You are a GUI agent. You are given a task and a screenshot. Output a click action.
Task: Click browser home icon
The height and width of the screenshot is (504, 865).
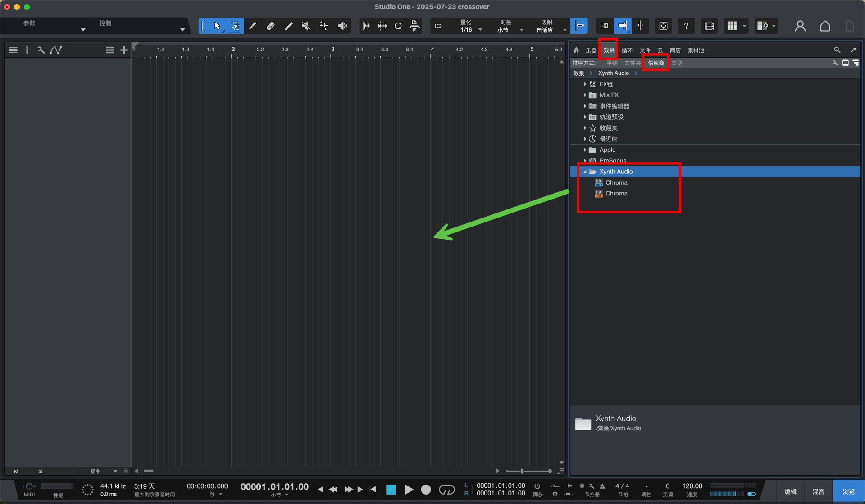(x=576, y=50)
